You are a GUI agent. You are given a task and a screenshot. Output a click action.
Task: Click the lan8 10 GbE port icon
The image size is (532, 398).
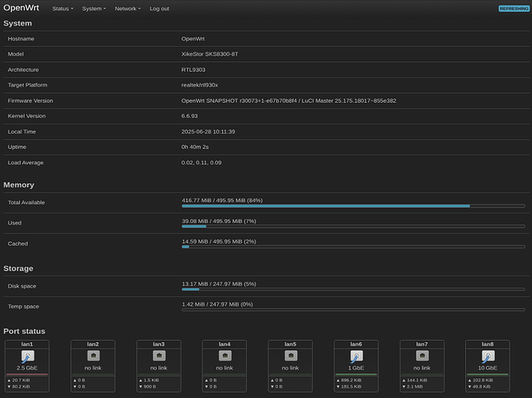[487, 357]
